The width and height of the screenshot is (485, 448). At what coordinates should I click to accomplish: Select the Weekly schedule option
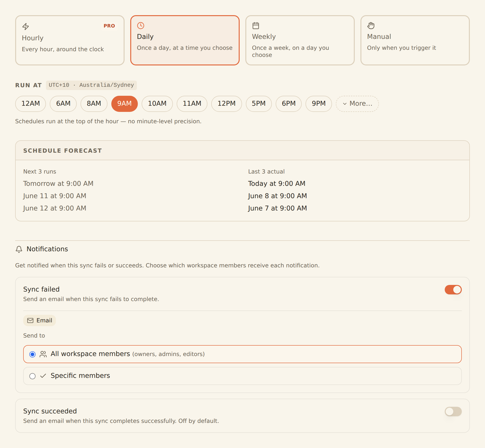pyautogui.click(x=300, y=40)
